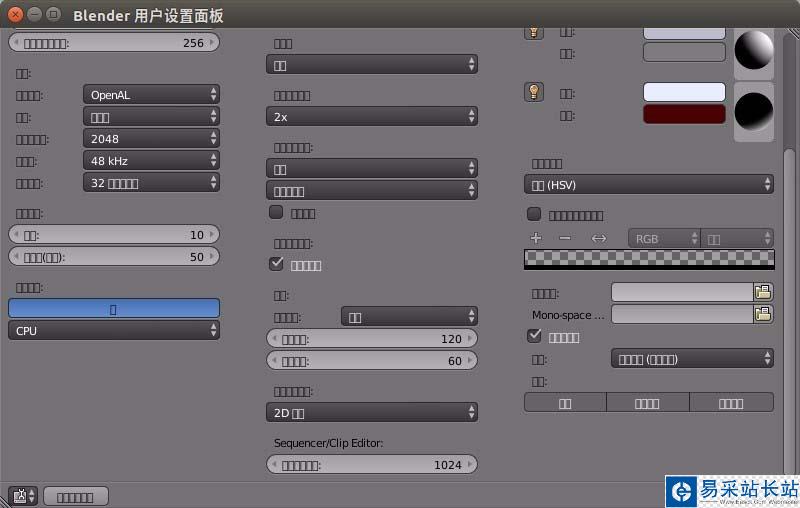Open the dropdown directly above the 2x dropdown
Screen dimensions: 800x508
point(372,65)
